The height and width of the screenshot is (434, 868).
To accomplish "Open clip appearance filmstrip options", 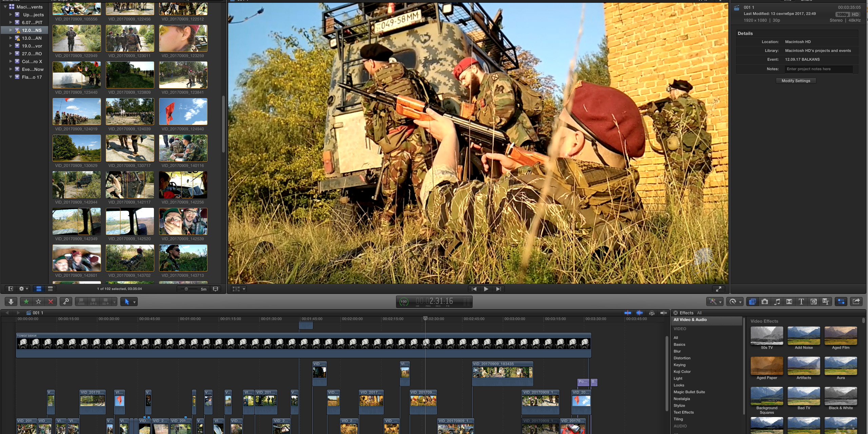I will (215, 289).
